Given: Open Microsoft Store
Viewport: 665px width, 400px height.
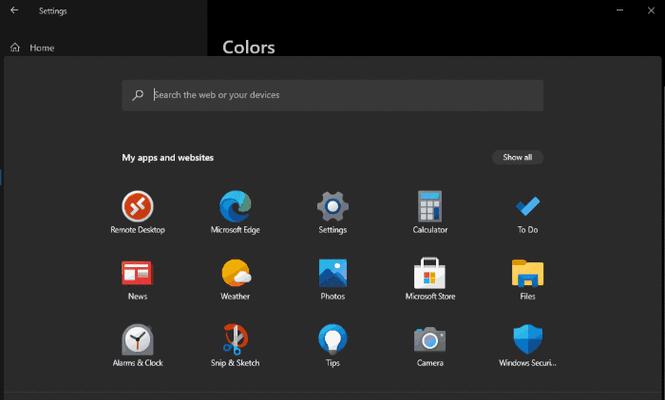Looking at the screenshot, I should click(430, 279).
